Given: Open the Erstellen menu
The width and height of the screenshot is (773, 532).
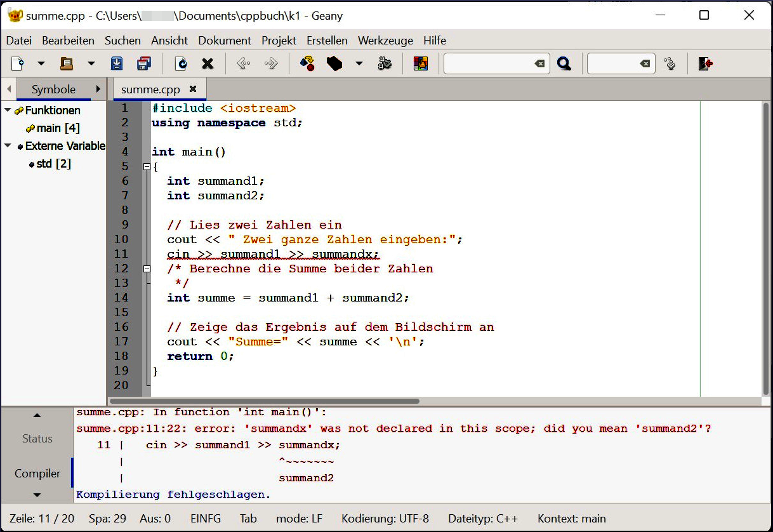Looking at the screenshot, I should 327,41.
